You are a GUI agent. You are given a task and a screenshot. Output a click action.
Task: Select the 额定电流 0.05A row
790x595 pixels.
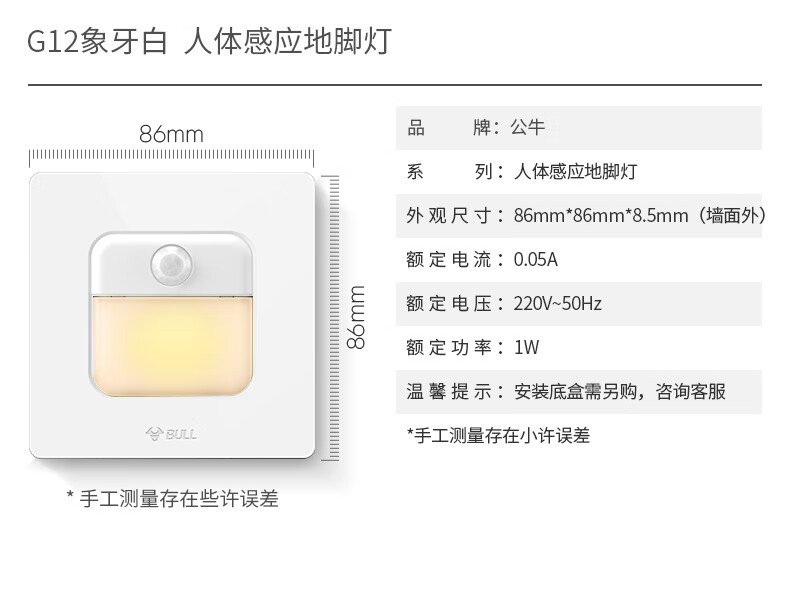click(x=578, y=259)
